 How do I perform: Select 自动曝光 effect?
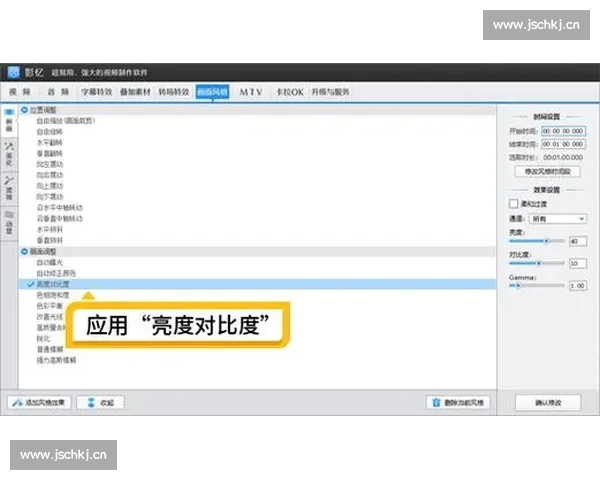pyautogui.click(x=49, y=263)
